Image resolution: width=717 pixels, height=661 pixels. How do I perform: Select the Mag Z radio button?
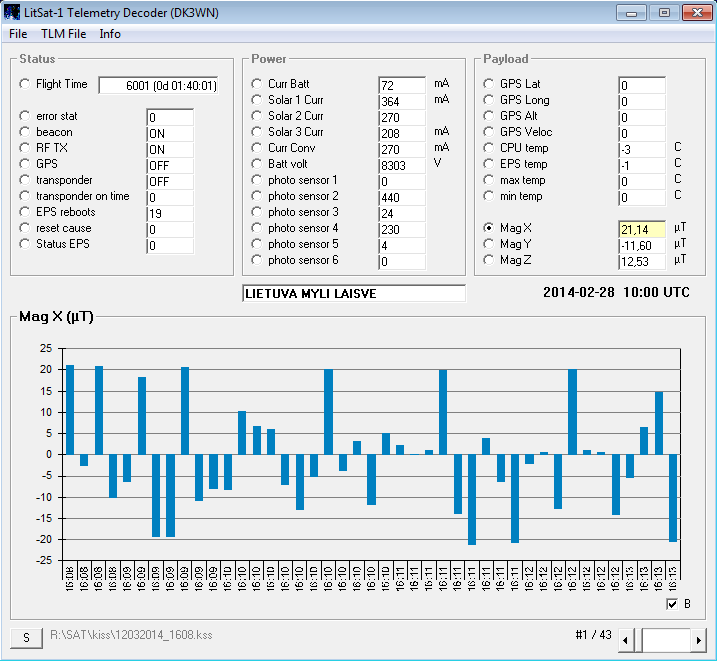click(489, 260)
